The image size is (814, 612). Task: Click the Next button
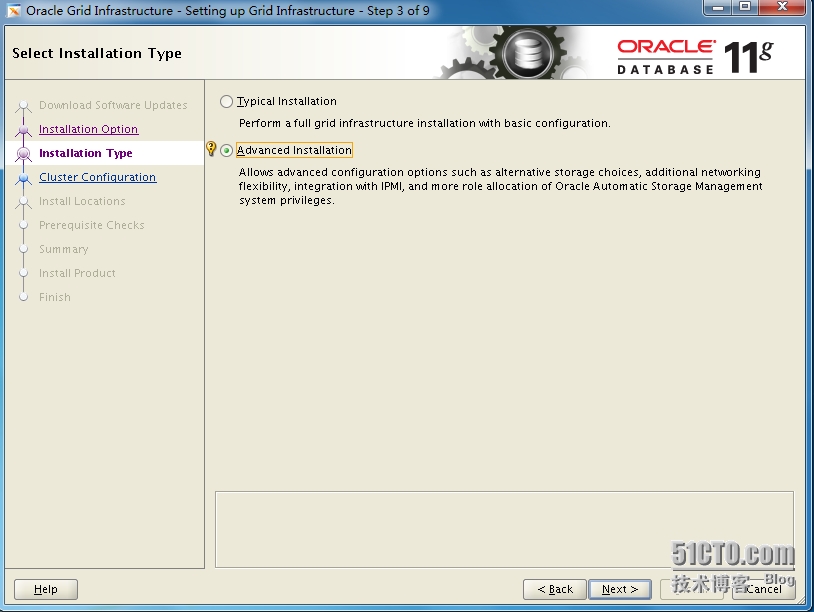(x=620, y=589)
